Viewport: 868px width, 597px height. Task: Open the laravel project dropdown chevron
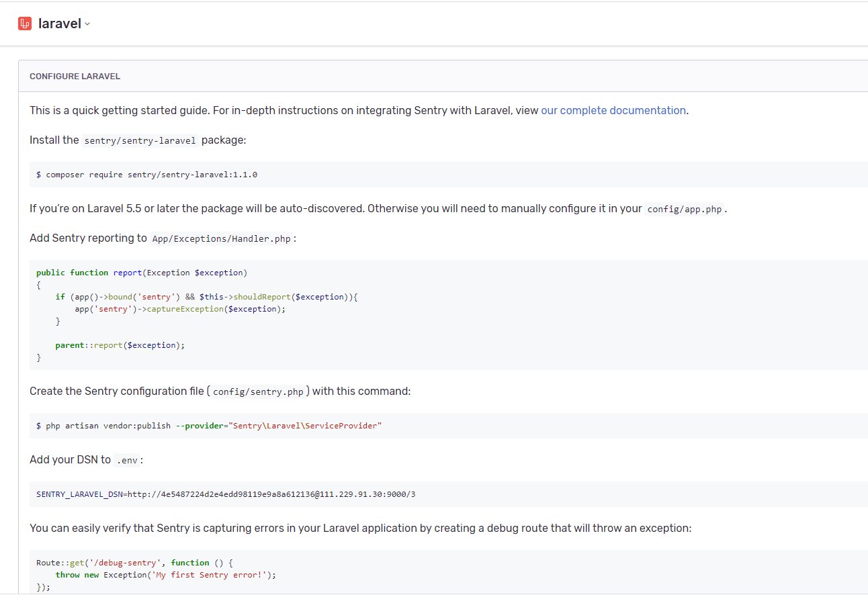pyautogui.click(x=87, y=24)
